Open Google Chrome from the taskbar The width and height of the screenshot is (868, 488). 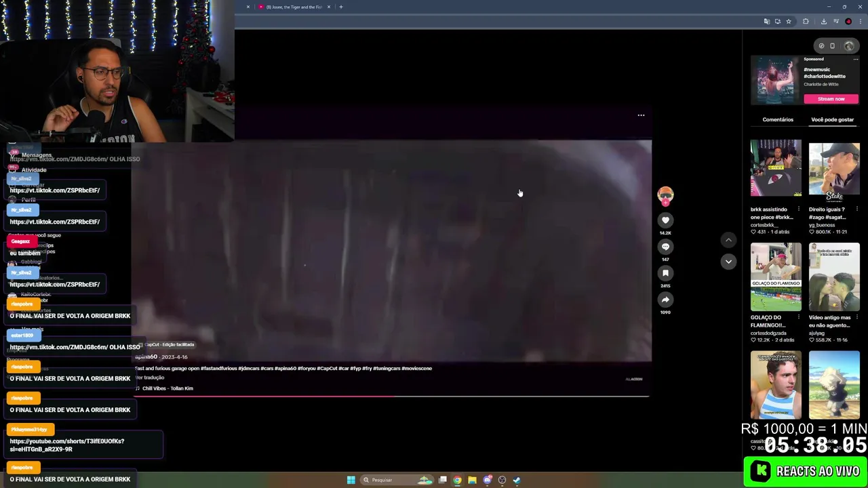[x=458, y=480]
